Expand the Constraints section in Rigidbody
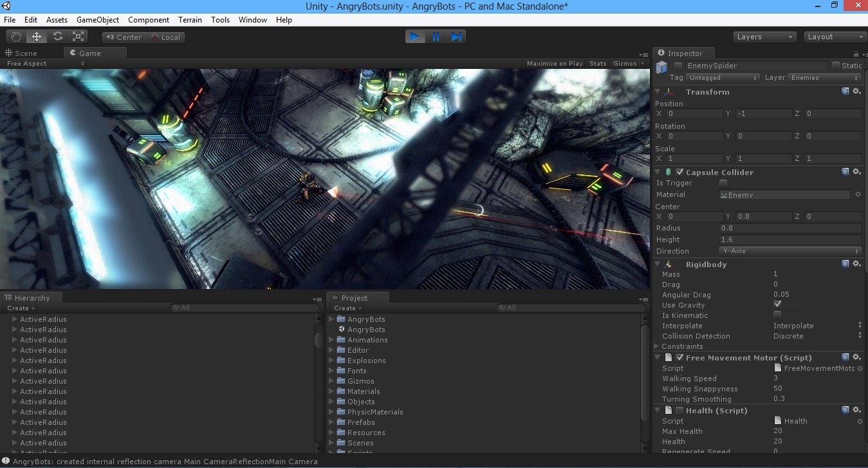Screen dimensions: 868x468 tap(657, 346)
